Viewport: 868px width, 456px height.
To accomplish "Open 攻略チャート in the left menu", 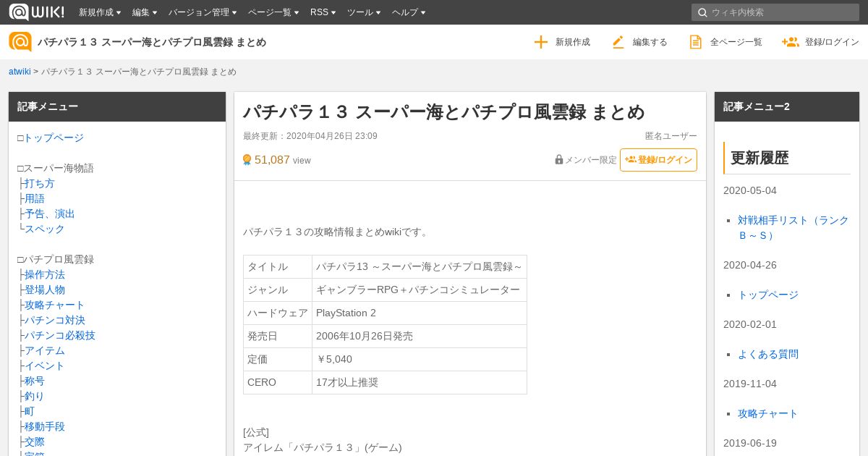I will (x=55, y=305).
